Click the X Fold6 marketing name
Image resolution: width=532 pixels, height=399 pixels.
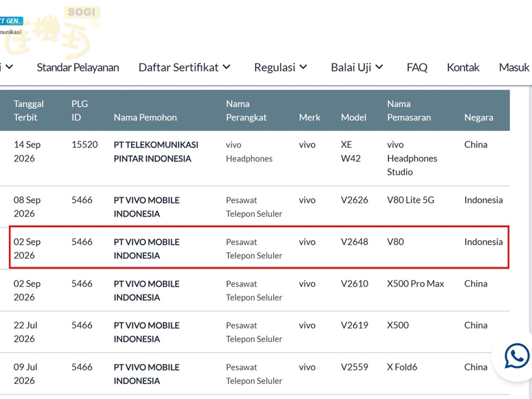402,367
